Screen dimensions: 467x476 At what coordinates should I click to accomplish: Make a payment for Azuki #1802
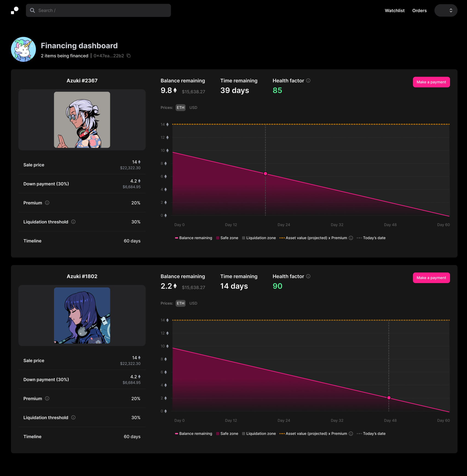[x=431, y=278]
